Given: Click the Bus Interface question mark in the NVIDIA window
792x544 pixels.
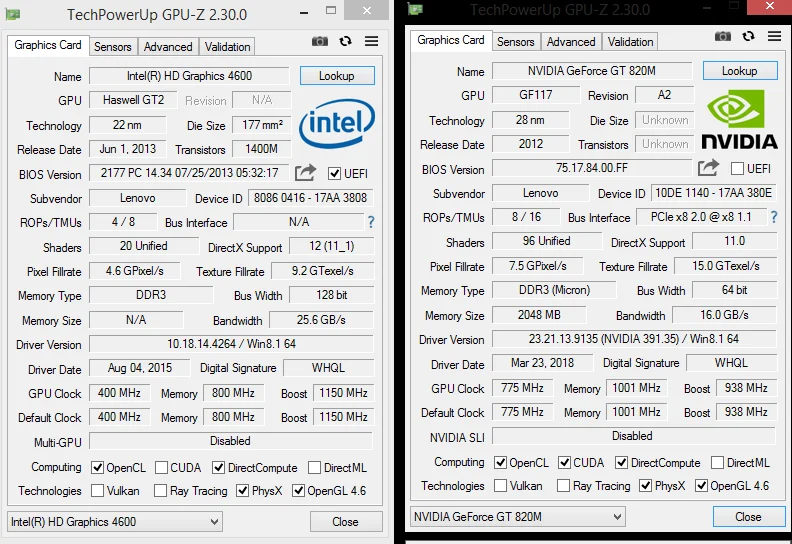Looking at the screenshot, I should coord(774,217).
